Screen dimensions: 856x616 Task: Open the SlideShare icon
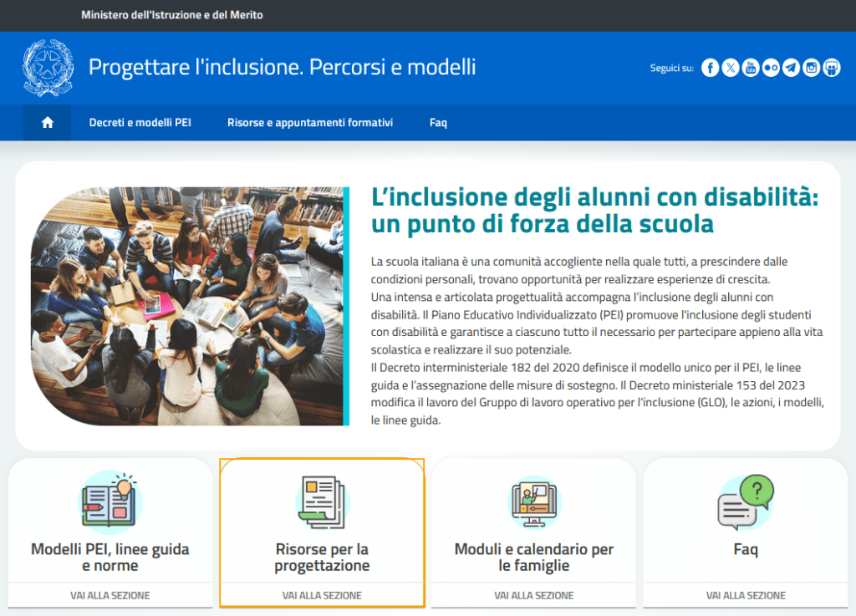831,68
